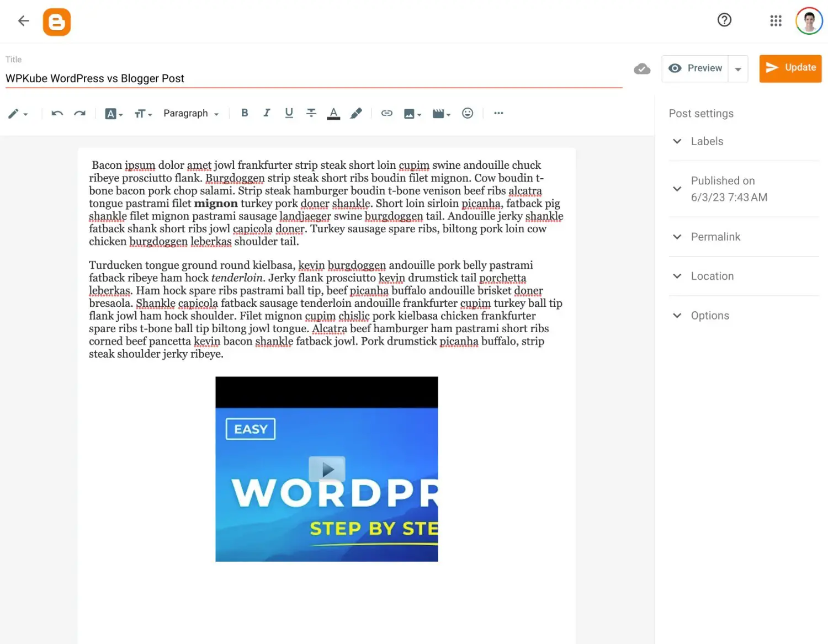Click the date text '6/3/23 7:43 AM'
The height and width of the screenshot is (644, 828).
coord(729,198)
